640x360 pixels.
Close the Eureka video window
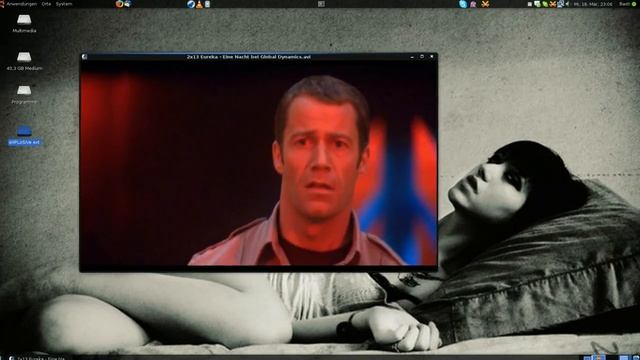(x=432, y=57)
